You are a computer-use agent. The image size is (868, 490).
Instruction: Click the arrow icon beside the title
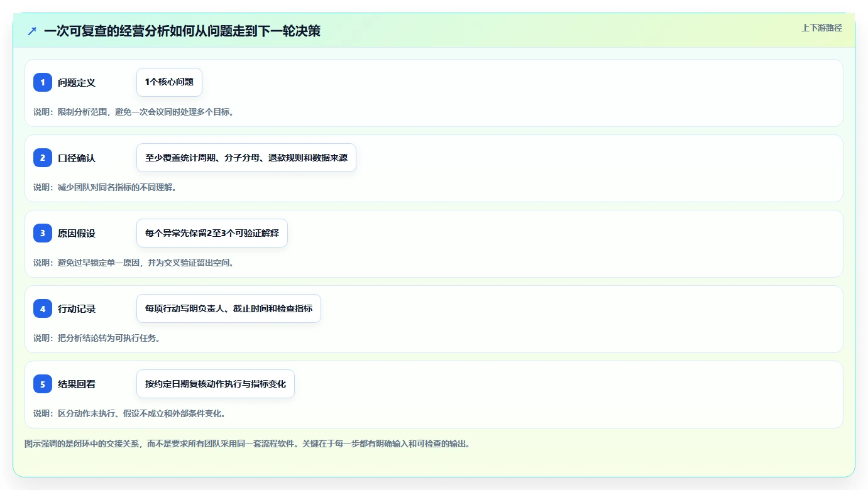(x=32, y=31)
